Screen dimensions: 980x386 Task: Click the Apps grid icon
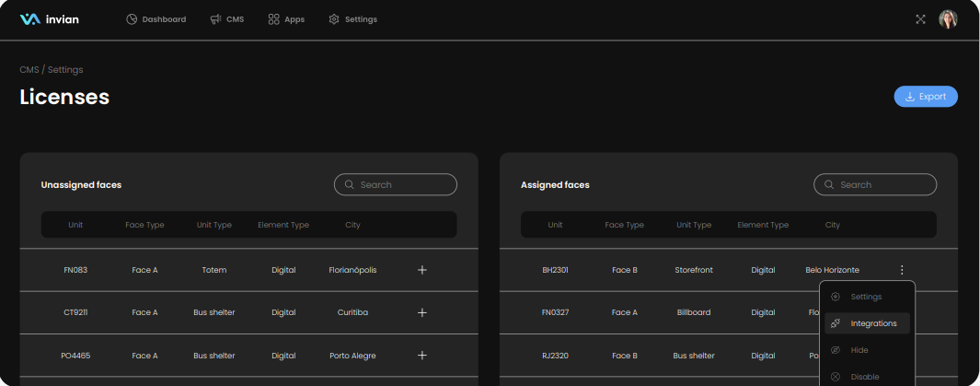click(273, 19)
